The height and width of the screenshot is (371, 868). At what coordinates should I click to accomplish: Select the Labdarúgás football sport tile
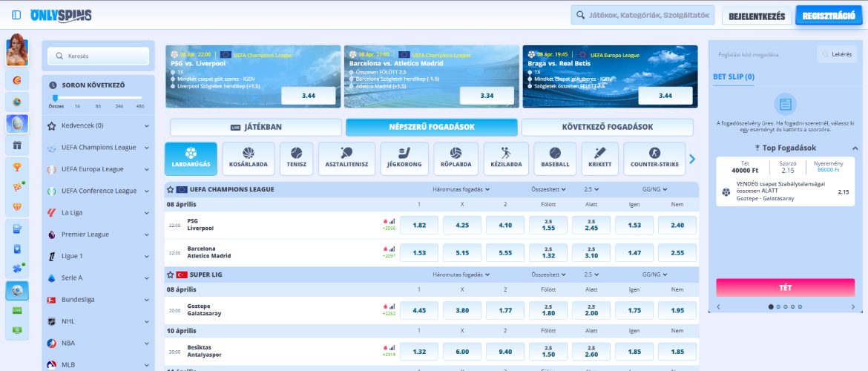(191, 158)
